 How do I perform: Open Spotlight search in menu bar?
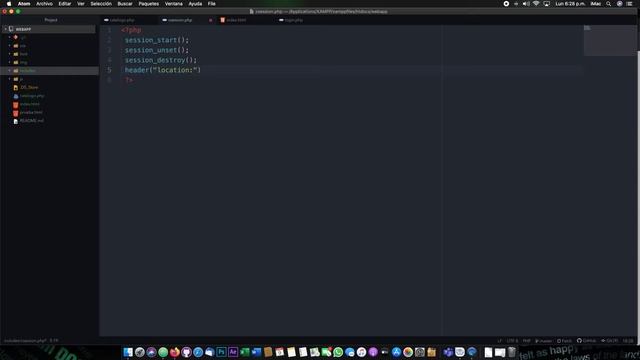coord(608,4)
